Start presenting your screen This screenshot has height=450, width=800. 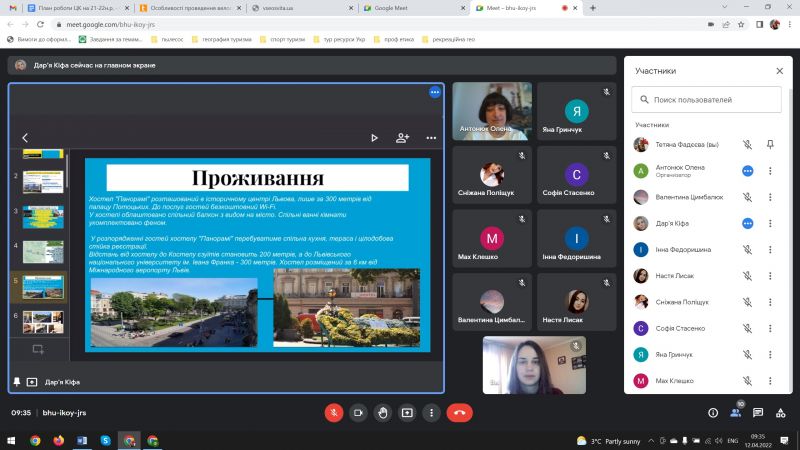pos(407,413)
